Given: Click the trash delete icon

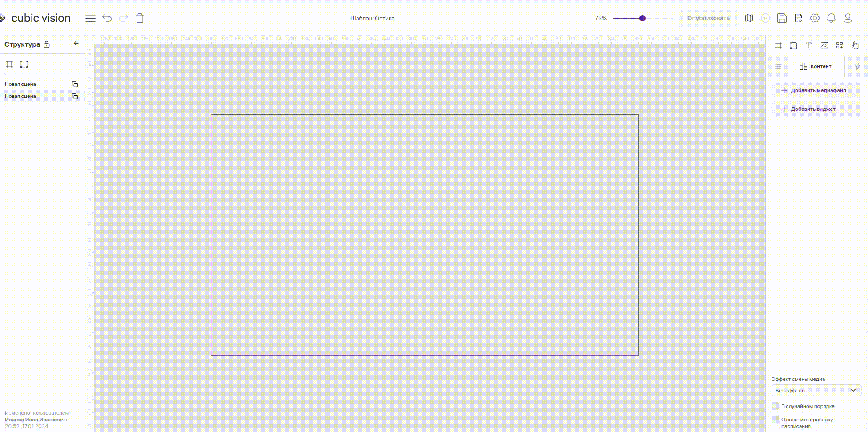Looking at the screenshot, I should [x=140, y=18].
